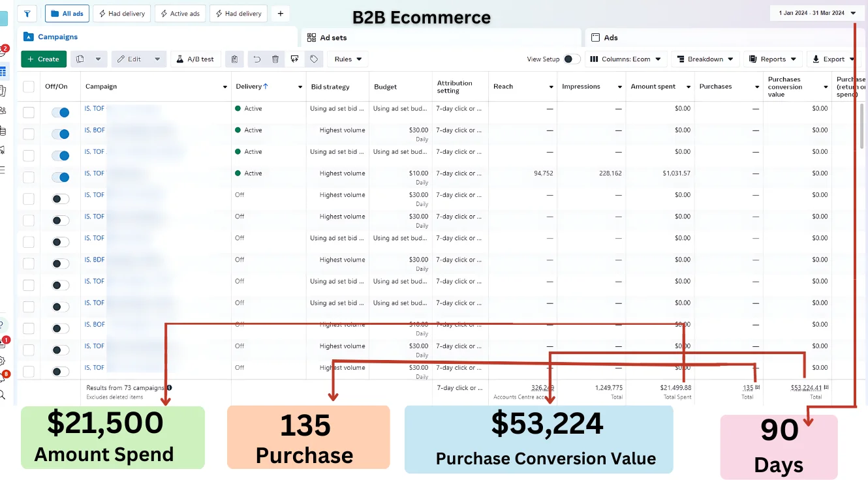Open the Breakdown dropdown
The image size is (868, 480).
(705, 59)
